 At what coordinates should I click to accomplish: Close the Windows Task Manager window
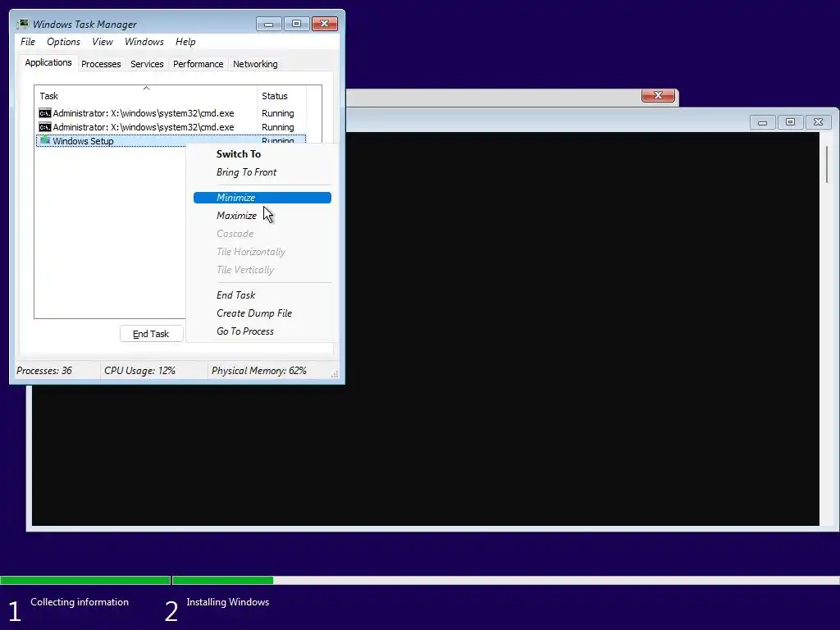tap(325, 24)
